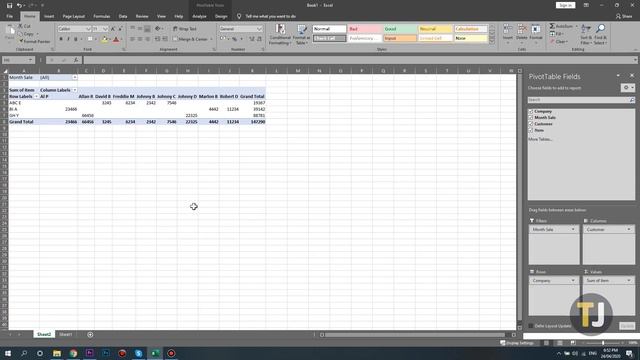Apply the Good cell style
This screenshot has width=640, height=360.
[400, 29]
